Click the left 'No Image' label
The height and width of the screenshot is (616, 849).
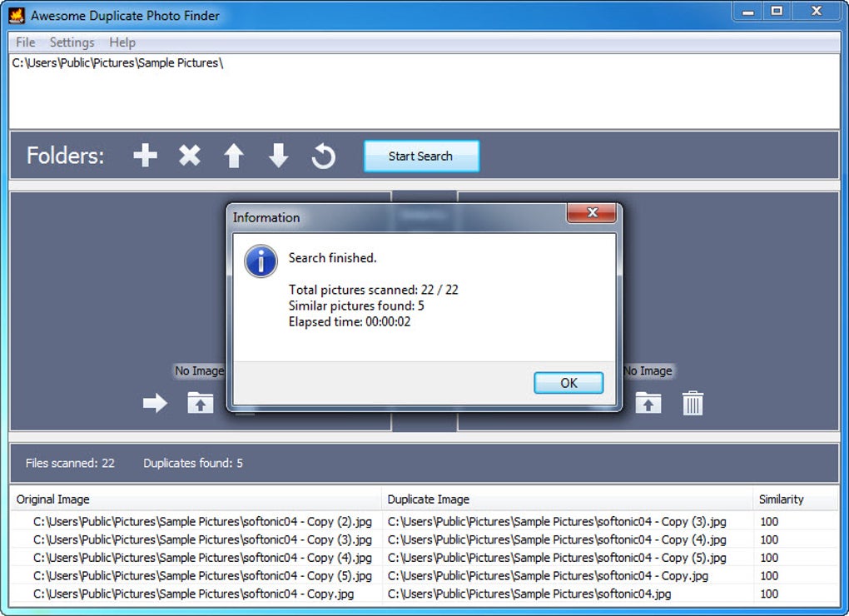(x=199, y=370)
